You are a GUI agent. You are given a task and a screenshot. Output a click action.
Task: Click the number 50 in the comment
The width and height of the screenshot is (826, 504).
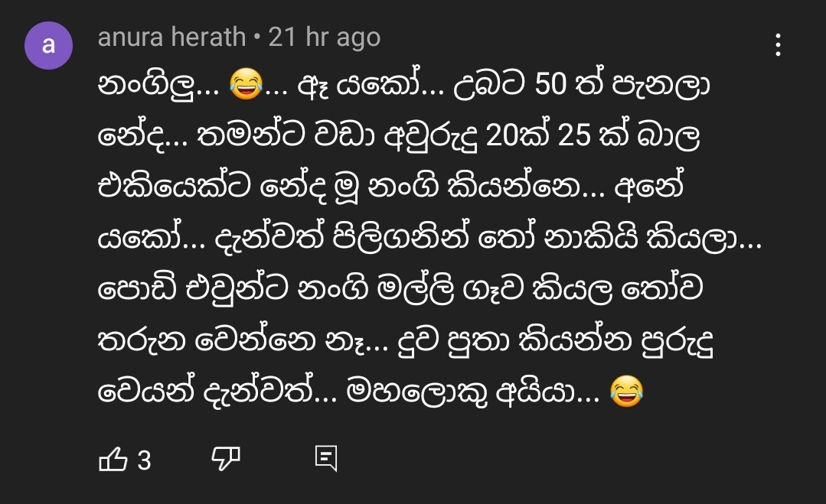(550, 84)
